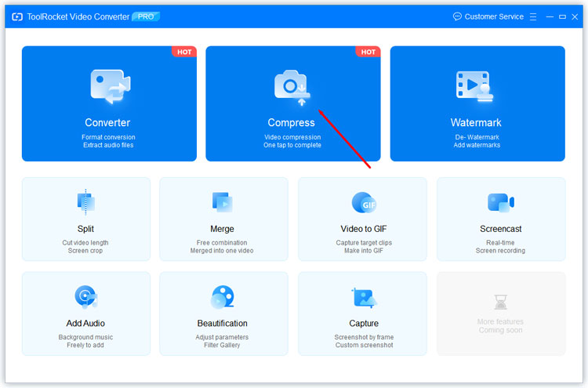The image size is (588, 388).
Task: Click the PRO badge
Action: click(x=146, y=16)
